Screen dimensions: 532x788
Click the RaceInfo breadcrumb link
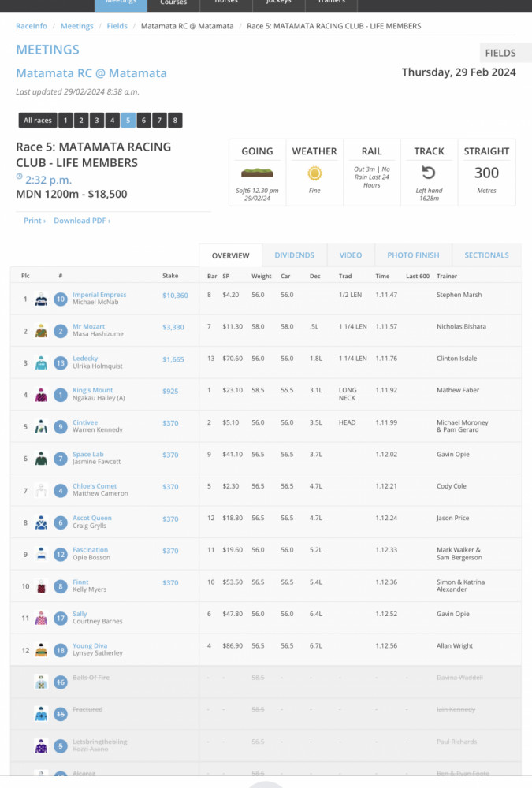click(32, 26)
